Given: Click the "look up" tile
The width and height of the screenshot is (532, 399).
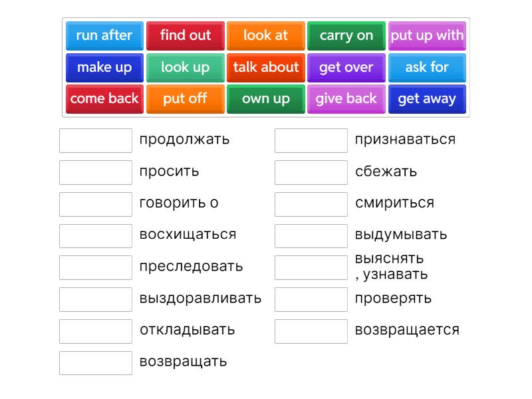Looking at the screenshot, I should (185, 67).
